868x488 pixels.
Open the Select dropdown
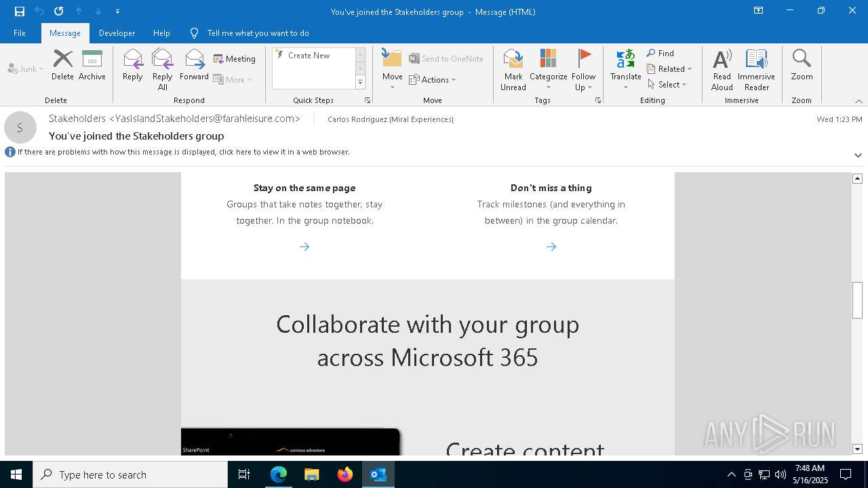[x=667, y=84]
